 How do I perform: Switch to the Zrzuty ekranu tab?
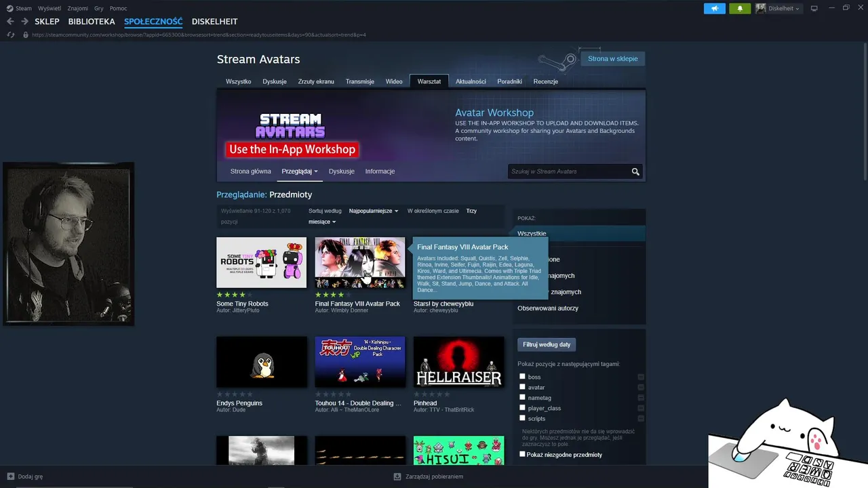316,81
